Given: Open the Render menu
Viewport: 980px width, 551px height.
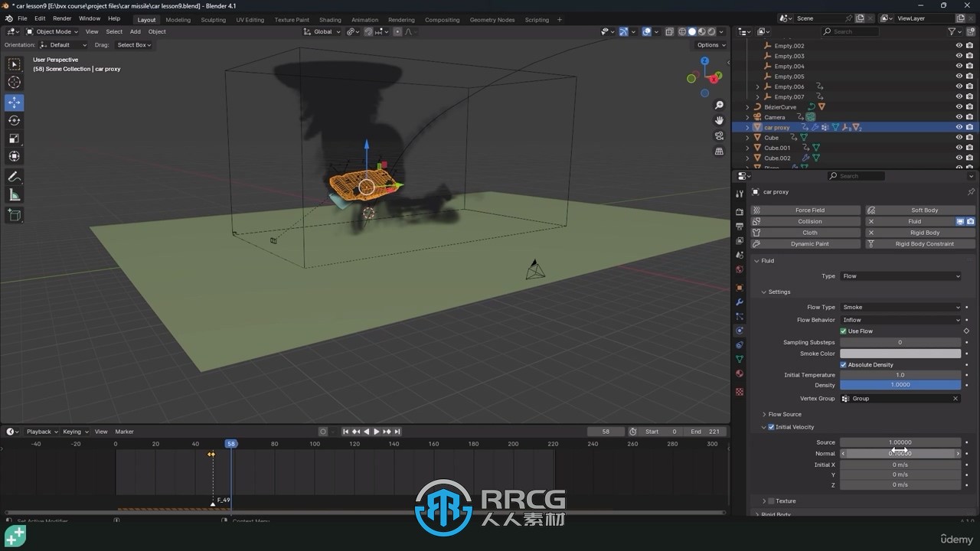Looking at the screenshot, I should 62,18.
